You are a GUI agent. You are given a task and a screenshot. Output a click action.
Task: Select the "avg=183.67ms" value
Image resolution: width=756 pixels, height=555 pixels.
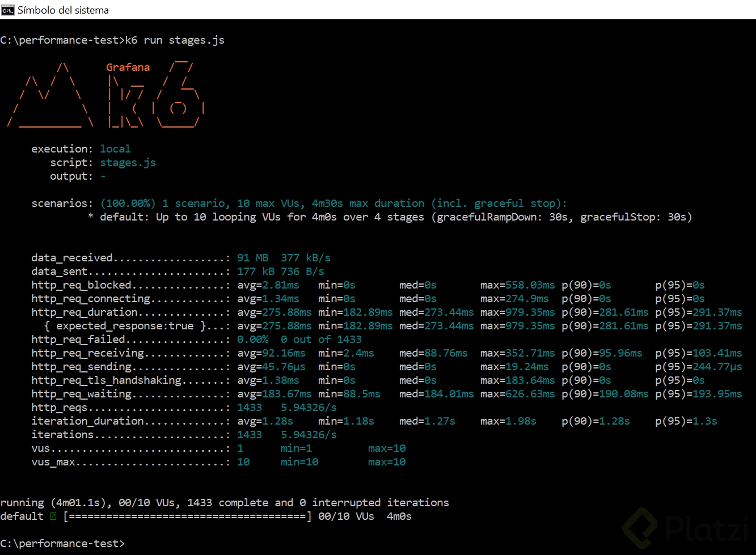(x=274, y=394)
